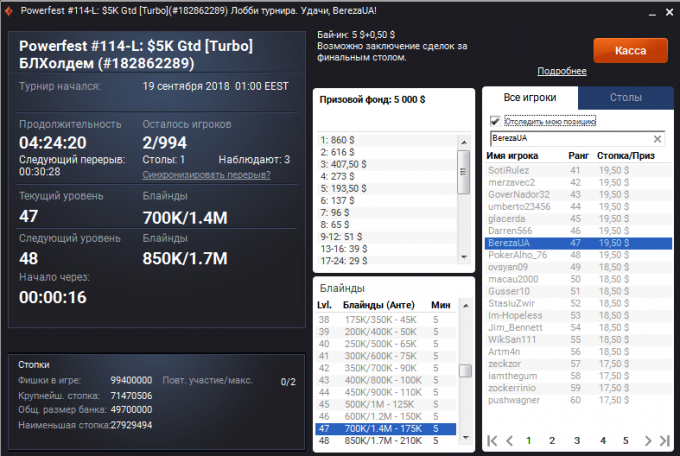Select player row 'iamthegum'

[578, 376]
